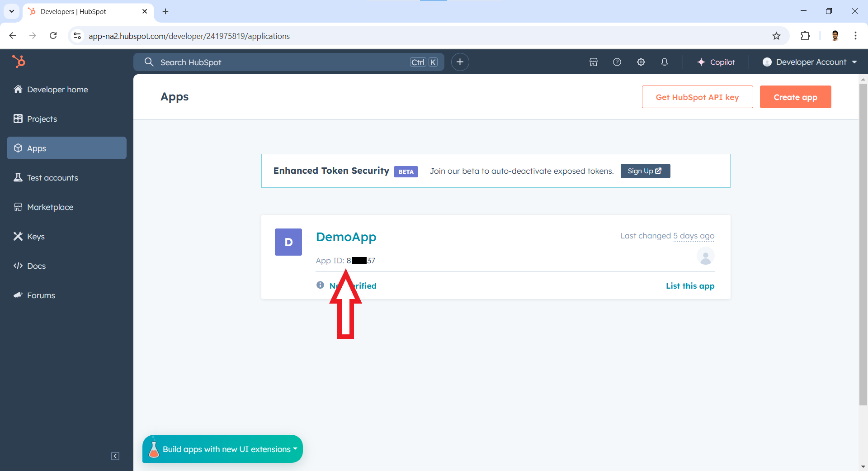Open a new browser tab
This screenshot has height=471, width=868.
[x=165, y=11]
